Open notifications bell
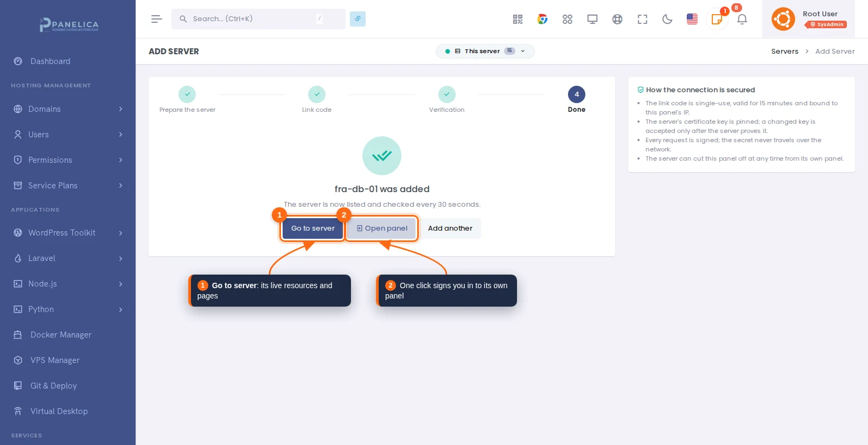This screenshot has width=868, height=445. [742, 19]
